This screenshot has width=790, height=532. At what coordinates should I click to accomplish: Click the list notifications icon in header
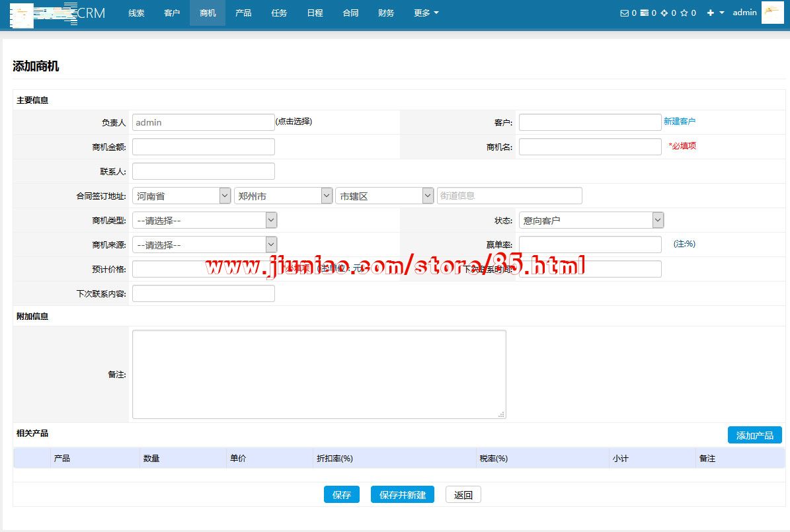tap(644, 13)
